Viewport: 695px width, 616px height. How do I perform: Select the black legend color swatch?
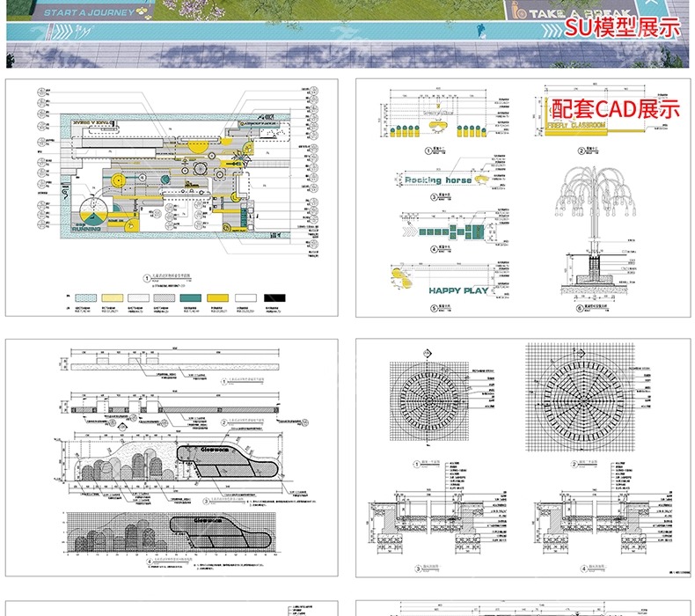click(x=275, y=299)
